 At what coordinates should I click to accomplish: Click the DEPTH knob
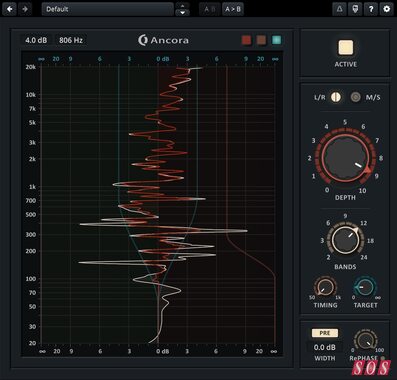click(x=345, y=158)
